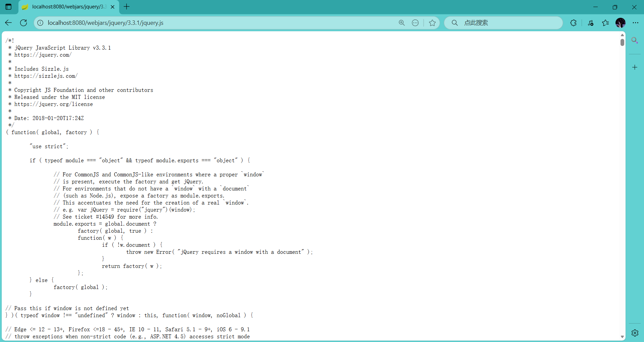Open a new tab with plus button
Viewport: 644px width, 342px height.
pos(126,7)
